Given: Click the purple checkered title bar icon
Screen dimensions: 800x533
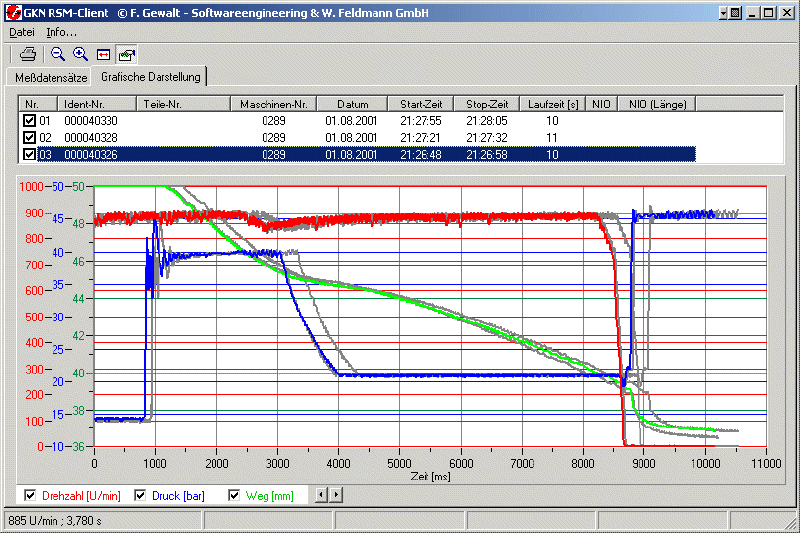Looking at the screenshot, I should point(735,13).
